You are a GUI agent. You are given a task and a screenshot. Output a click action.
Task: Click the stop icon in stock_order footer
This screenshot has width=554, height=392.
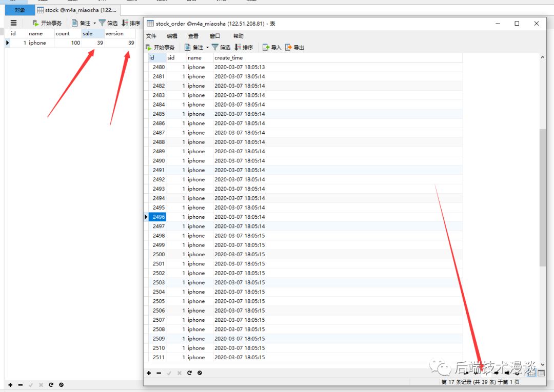[x=200, y=373]
